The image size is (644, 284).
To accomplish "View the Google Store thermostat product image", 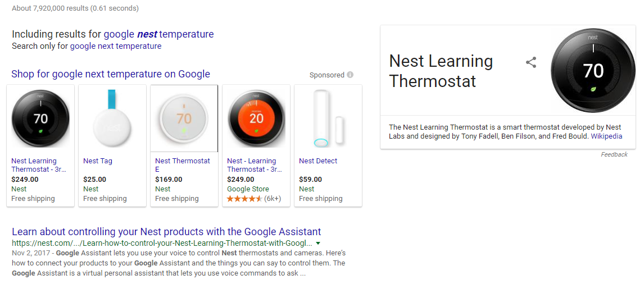I will pos(256,119).
